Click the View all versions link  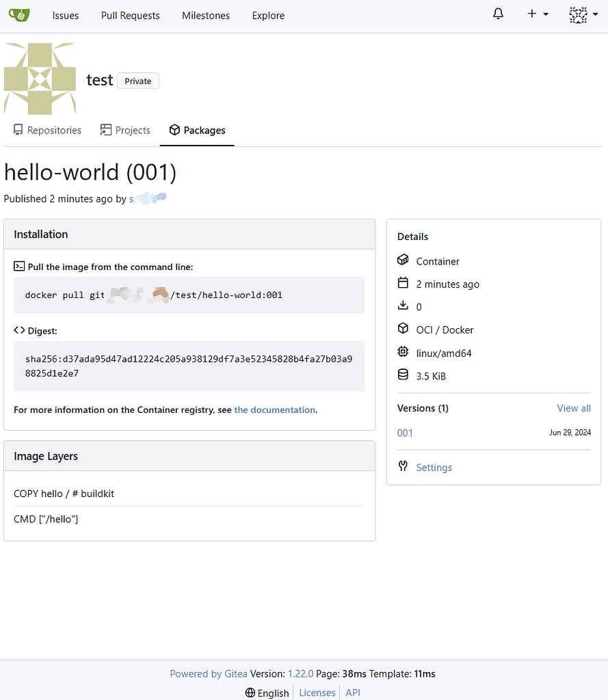click(x=573, y=408)
